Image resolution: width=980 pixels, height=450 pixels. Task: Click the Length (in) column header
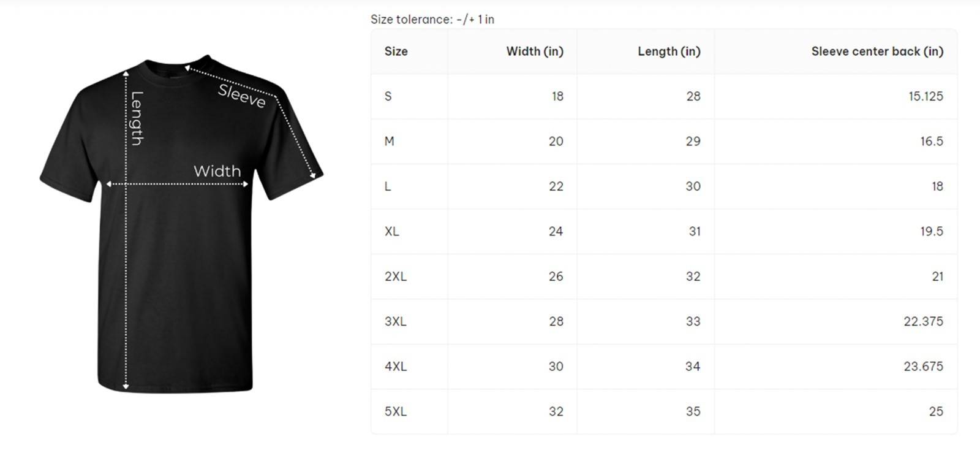coord(669,51)
